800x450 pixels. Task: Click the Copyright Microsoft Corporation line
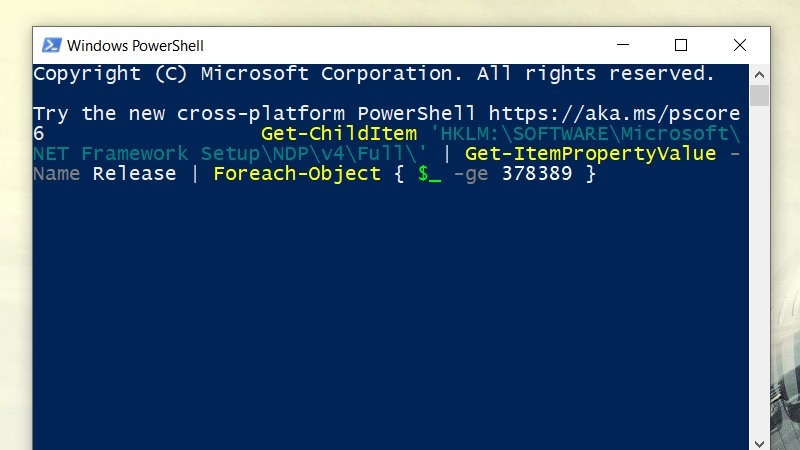click(x=374, y=74)
